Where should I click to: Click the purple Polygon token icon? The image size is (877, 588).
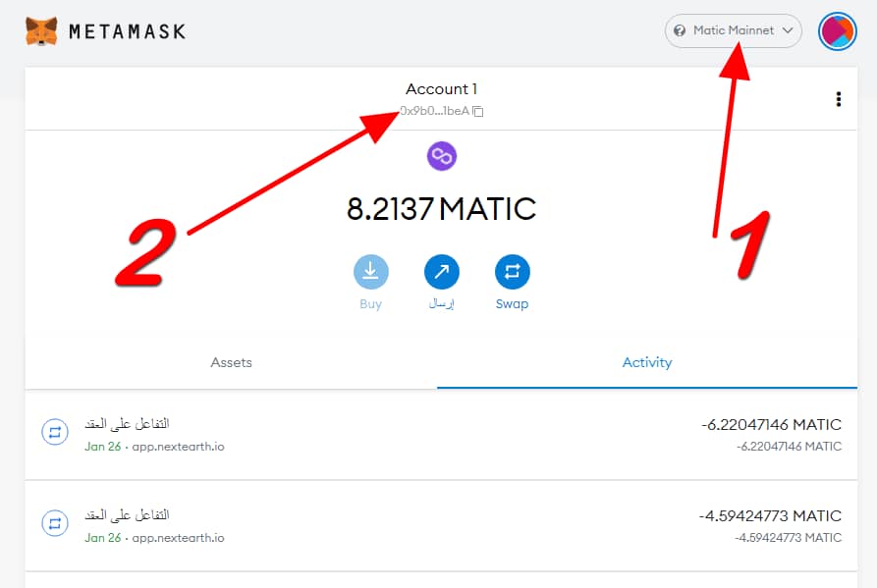click(441, 156)
